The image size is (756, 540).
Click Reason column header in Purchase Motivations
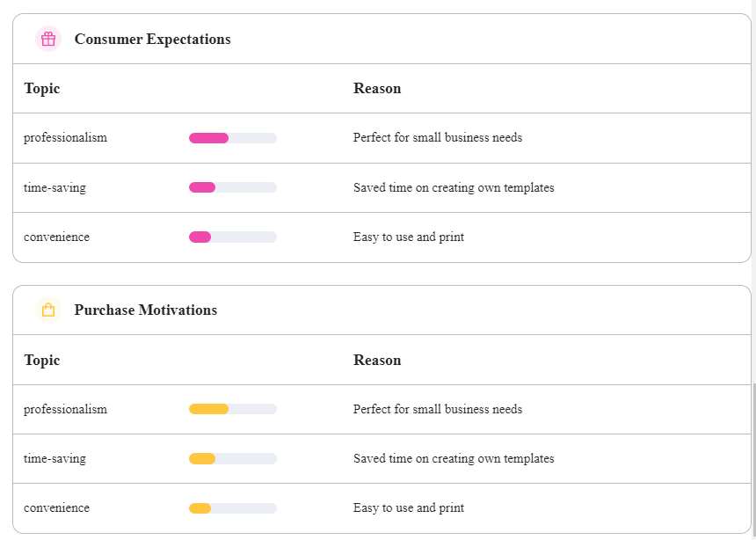(377, 360)
